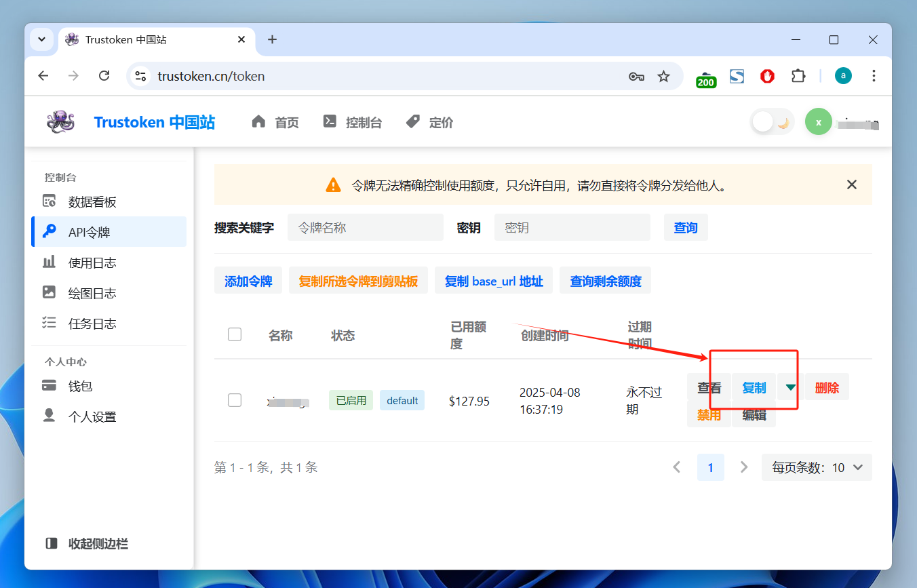The width and height of the screenshot is (917, 588).
Task: Open Chrome three-dot menu
Action: coord(873,76)
